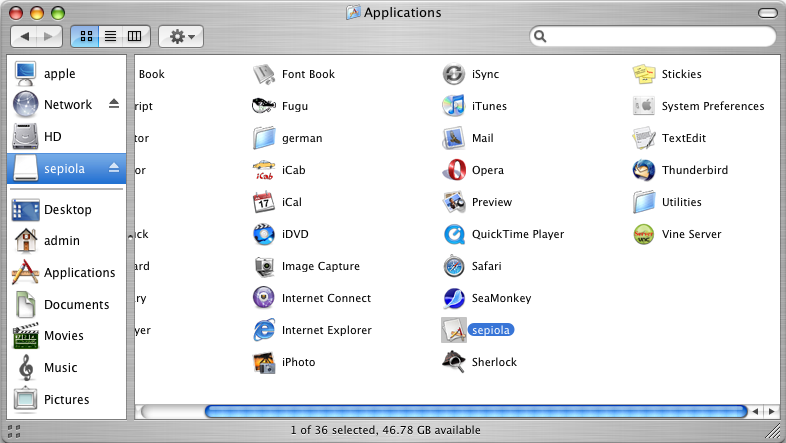Image resolution: width=786 pixels, height=443 pixels.
Task: Go back with the left arrow button
Action: point(24,36)
